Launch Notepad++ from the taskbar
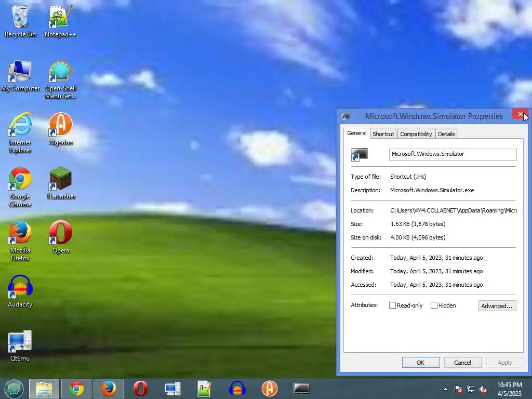The image size is (532, 399). point(205,389)
